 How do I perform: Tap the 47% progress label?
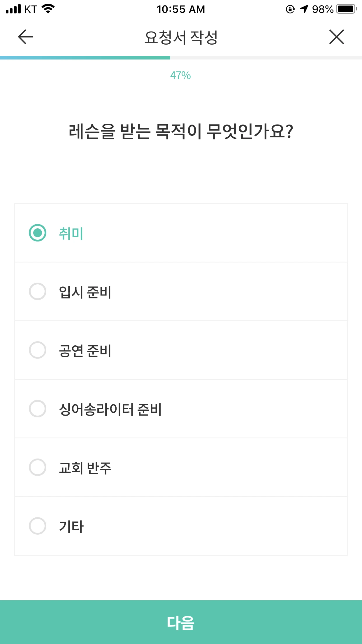(180, 76)
